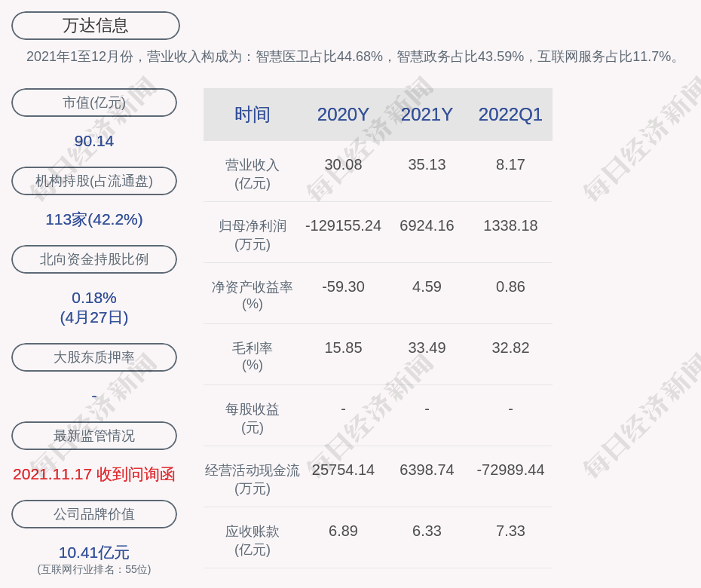Click the gross margin value 15.85

pyautogui.click(x=343, y=348)
